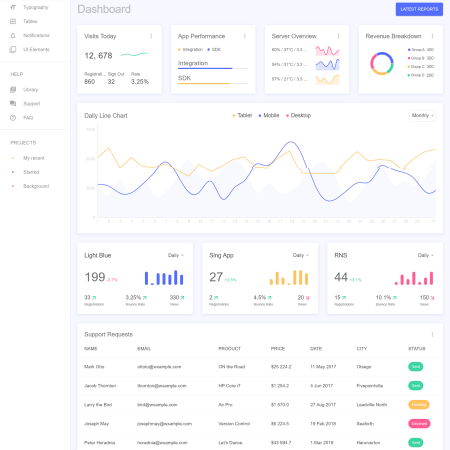450x450 pixels.
Task: Click Mark Otto's green status badge
Action: pyautogui.click(x=416, y=367)
